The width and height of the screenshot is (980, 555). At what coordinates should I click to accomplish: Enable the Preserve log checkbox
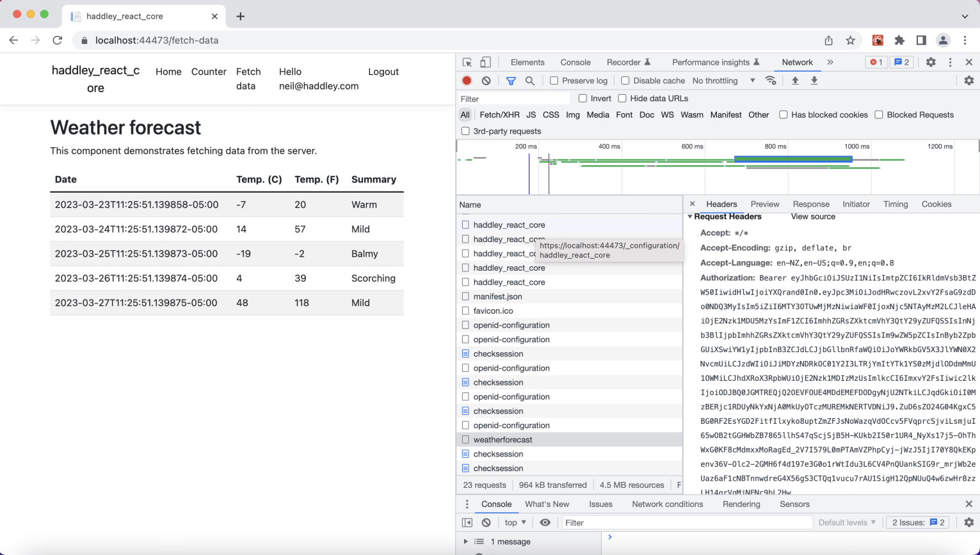[x=554, y=81]
